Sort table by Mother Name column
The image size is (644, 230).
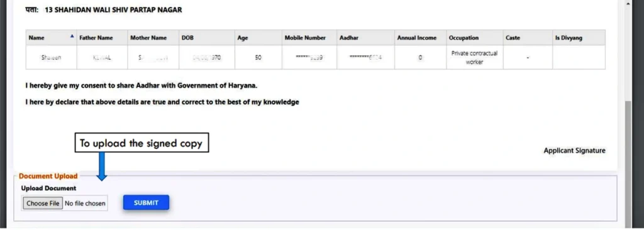tap(153, 38)
